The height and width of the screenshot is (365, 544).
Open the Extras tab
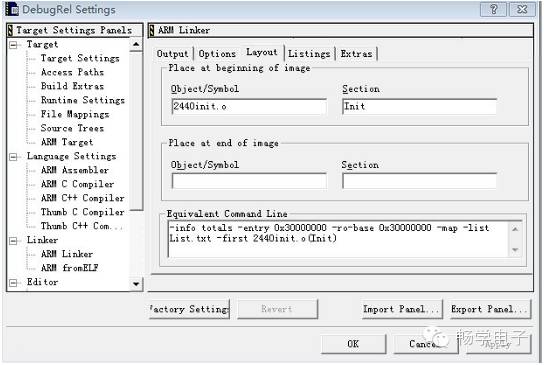pyautogui.click(x=357, y=54)
